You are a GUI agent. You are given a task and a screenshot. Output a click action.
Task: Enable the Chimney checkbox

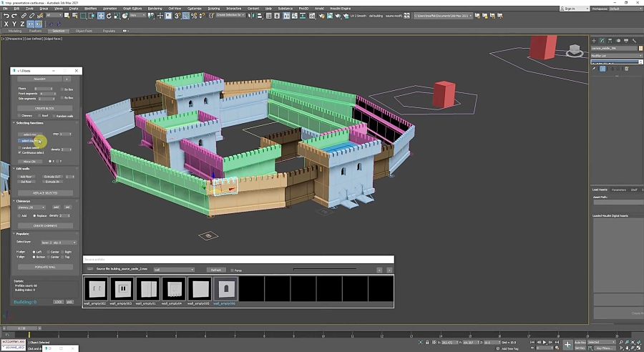19,116
